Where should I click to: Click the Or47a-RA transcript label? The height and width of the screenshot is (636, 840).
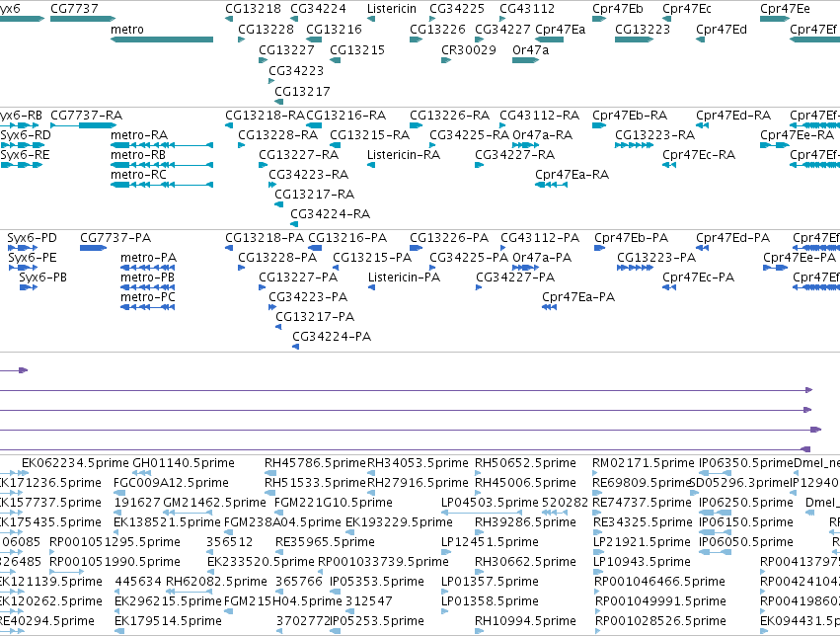coord(542,135)
